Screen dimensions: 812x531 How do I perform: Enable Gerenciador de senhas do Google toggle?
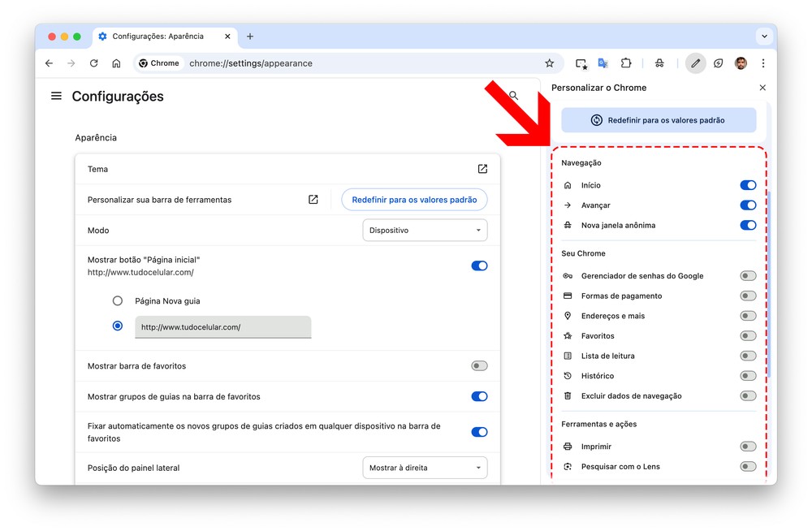tap(748, 275)
